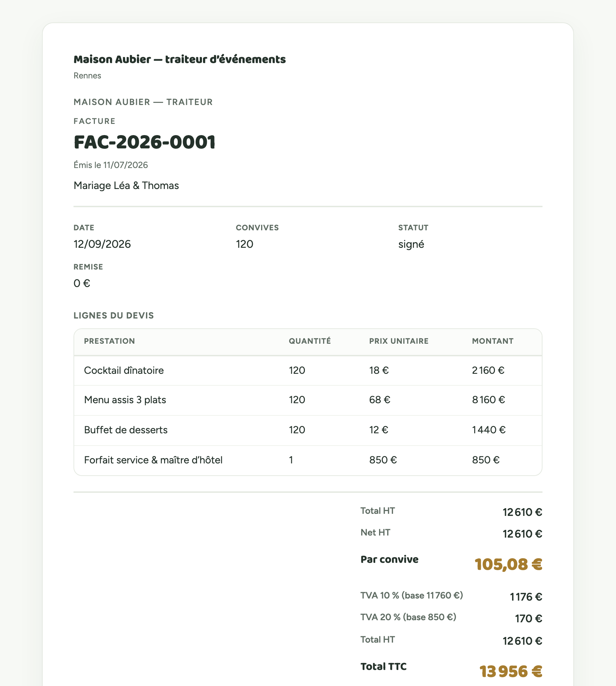Select the Cocktail dînatoire row

pos(308,371)
